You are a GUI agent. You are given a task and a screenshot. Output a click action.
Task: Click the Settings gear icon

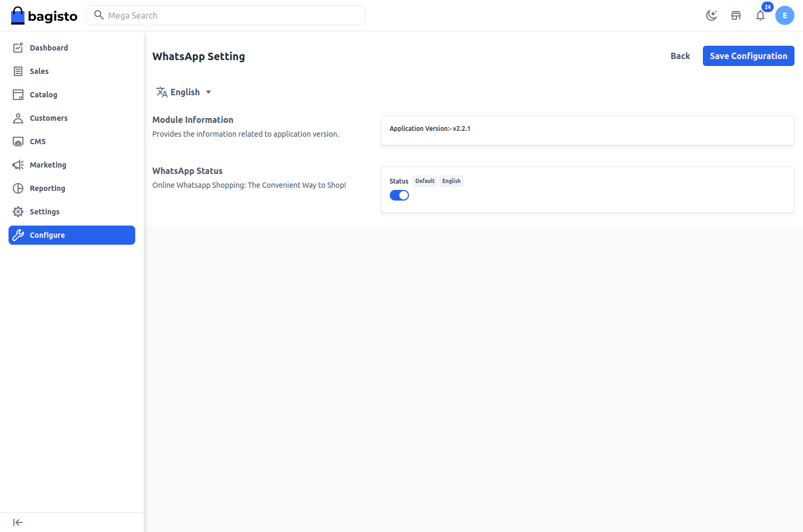point(18,212)
